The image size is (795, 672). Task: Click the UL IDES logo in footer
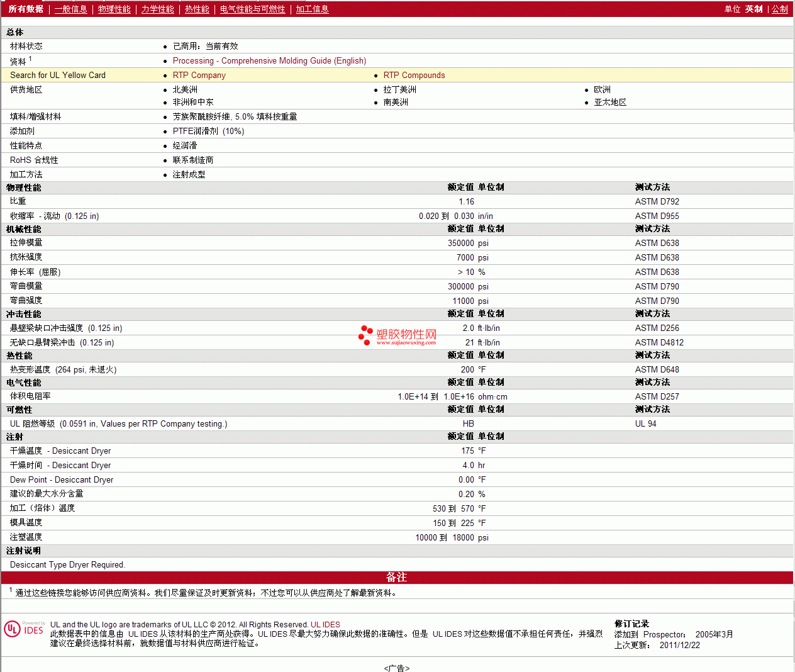click(x=24, y=629)
